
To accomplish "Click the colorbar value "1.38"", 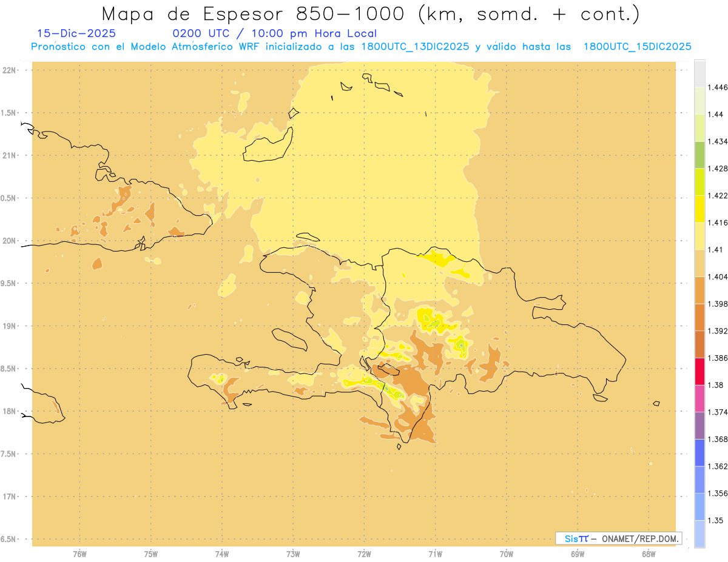I will pos(716,385).
